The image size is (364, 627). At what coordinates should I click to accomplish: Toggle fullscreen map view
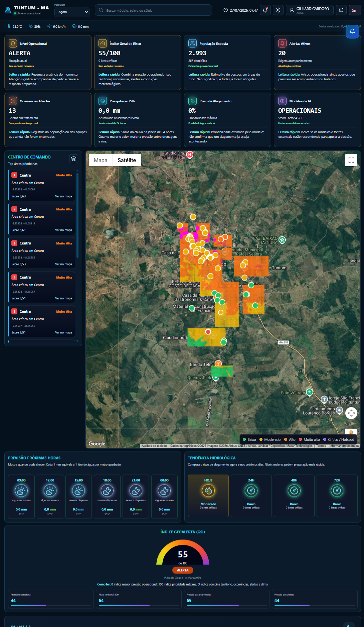[x=351, y=160]
